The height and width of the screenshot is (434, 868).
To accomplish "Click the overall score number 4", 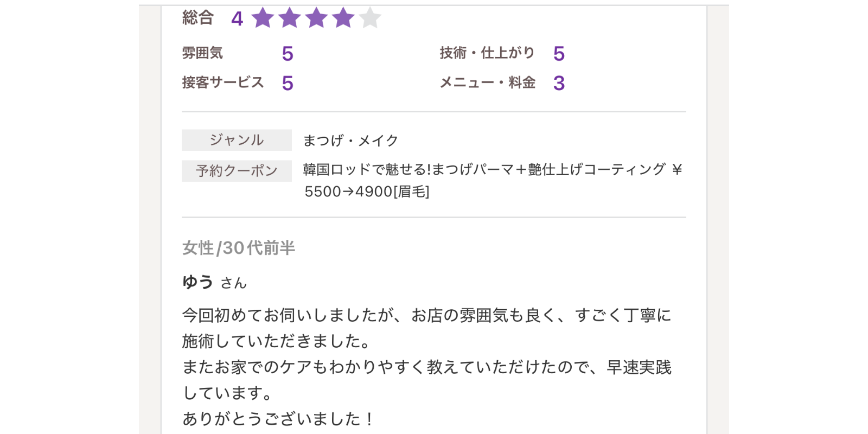I will pyautogui.click(x=237, y=19).
